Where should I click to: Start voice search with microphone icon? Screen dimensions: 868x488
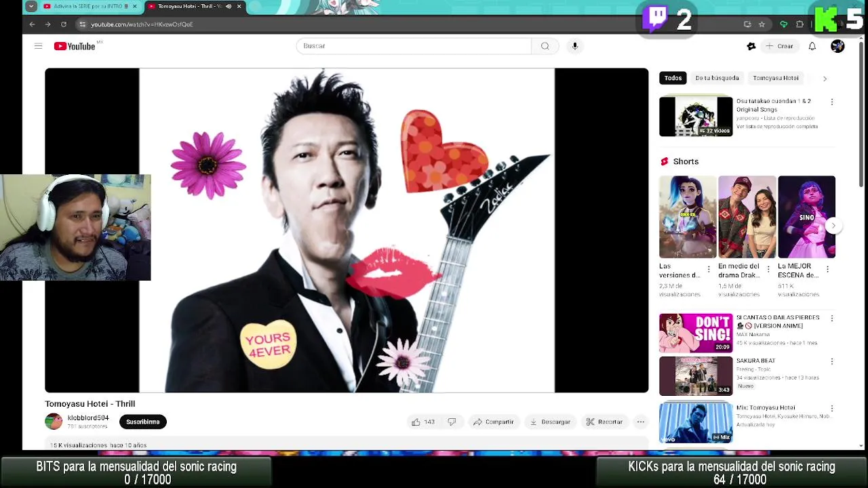point(575,46)
